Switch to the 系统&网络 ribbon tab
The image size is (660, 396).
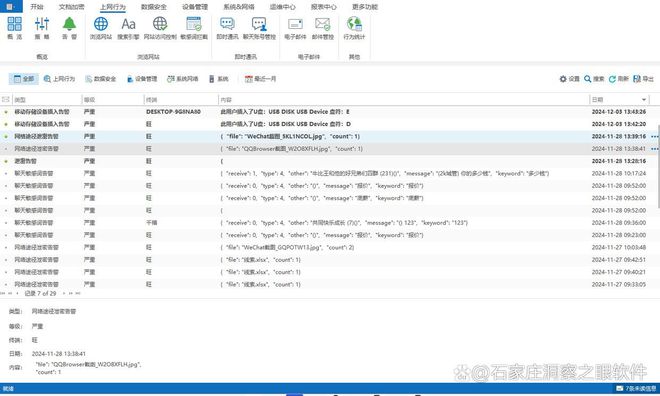point(239,7)
